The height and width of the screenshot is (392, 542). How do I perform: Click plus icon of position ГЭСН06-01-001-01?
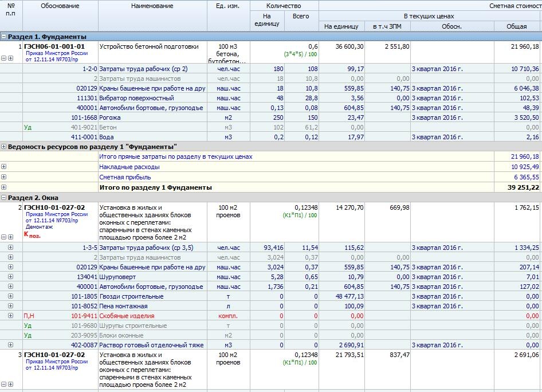10,58
